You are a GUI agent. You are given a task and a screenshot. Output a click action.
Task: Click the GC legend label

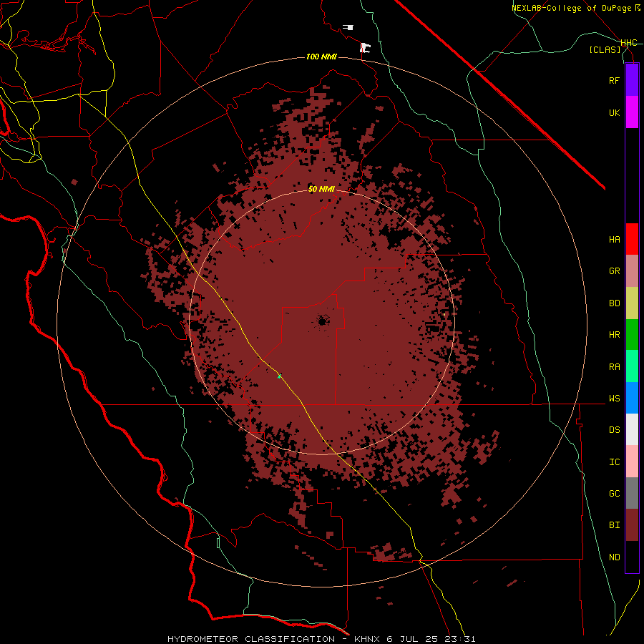coord(614,493)
